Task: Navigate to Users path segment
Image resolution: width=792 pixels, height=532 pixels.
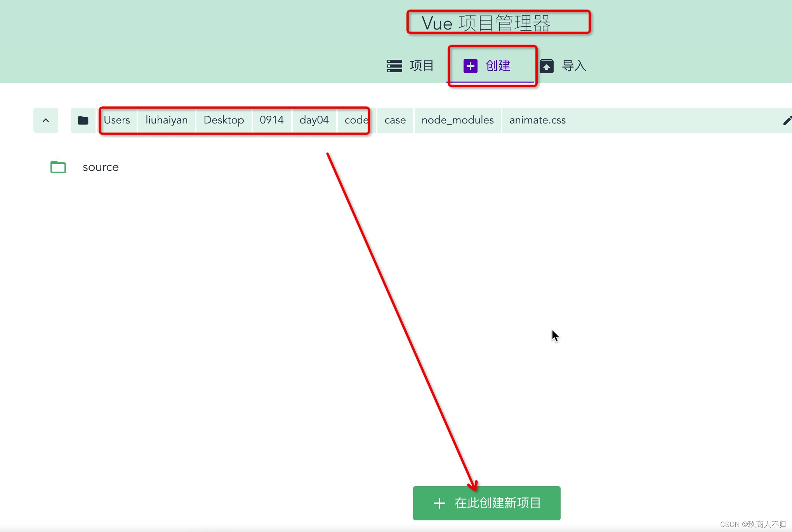Action: pos(117,120)
